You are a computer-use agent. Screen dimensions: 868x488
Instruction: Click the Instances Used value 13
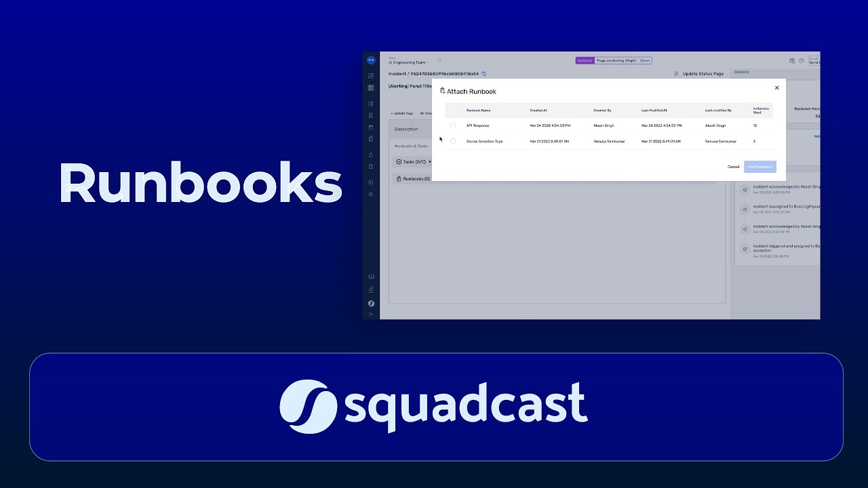[755, 125]
